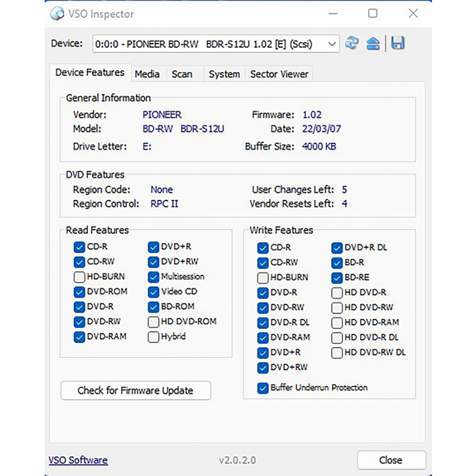Click the drive letter E: value
The width and height of the screenshot is (476, 476).
coord(147,146)
